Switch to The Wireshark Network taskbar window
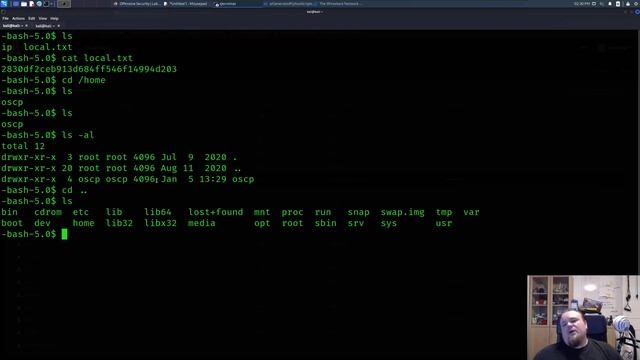Image resolution: width=640 pixels, height=360 pixels. pos(340,4)
